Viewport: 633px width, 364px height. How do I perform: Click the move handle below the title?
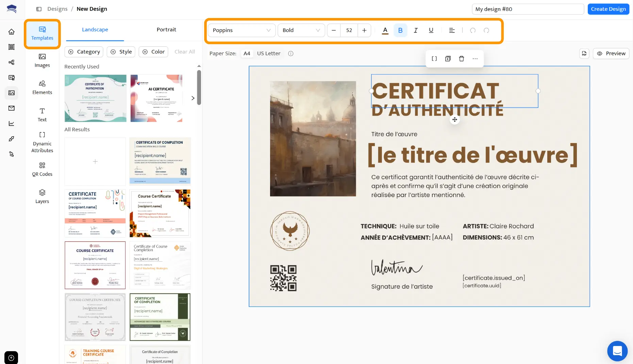click(x=455, y=120)
